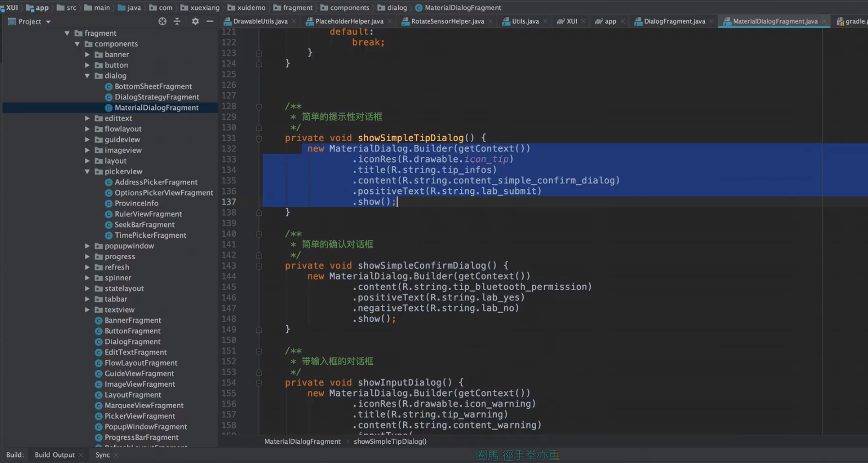Fold showSimpleConfirmDialog method at line 143
This screenshot has height=463, width=868.
(259, 266)
